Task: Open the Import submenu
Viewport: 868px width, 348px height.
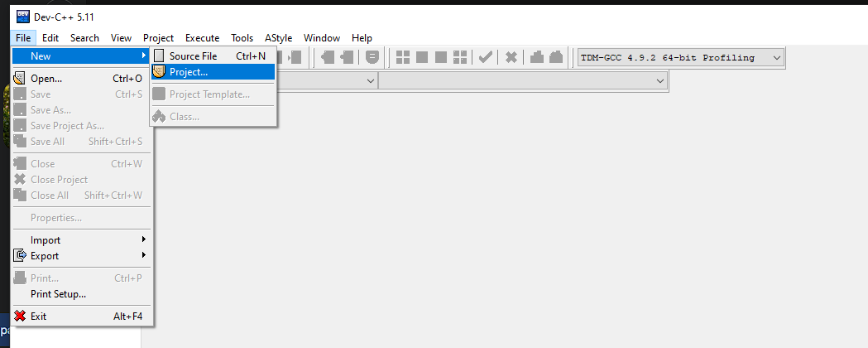Action: (81, 240)
